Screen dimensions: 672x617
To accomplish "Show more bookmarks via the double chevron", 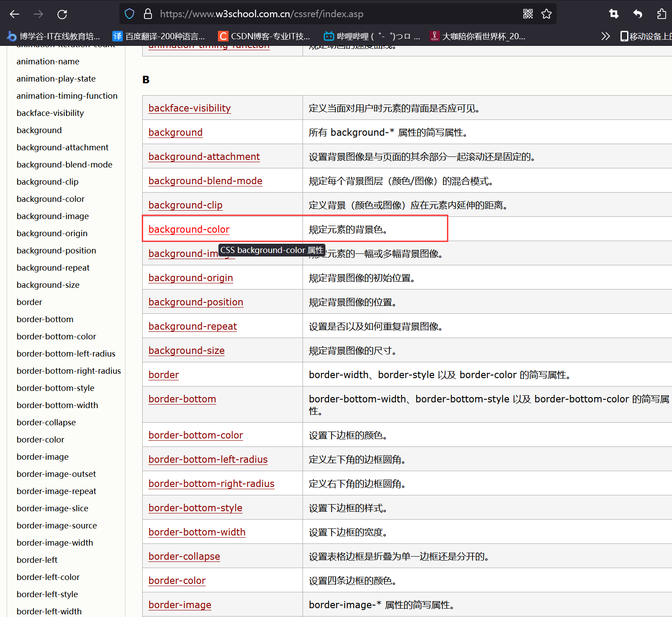I will click(606, 36).
